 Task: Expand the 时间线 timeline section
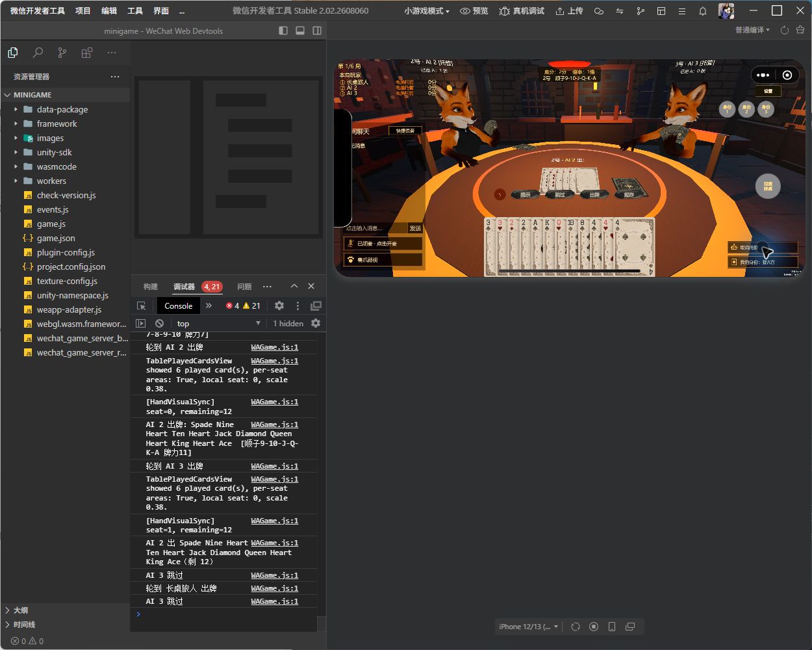click(24, 625)
